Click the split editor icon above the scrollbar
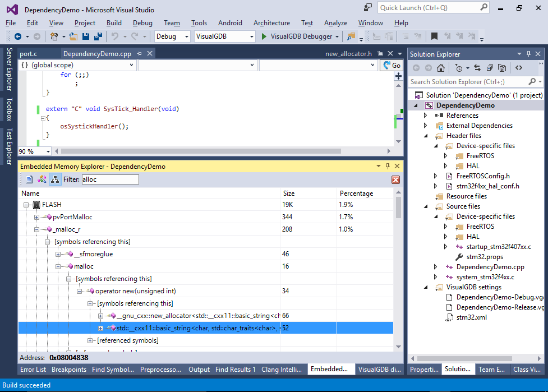This screenshot has width=548, height=392. pyautogui.click(x=398, y=76)
